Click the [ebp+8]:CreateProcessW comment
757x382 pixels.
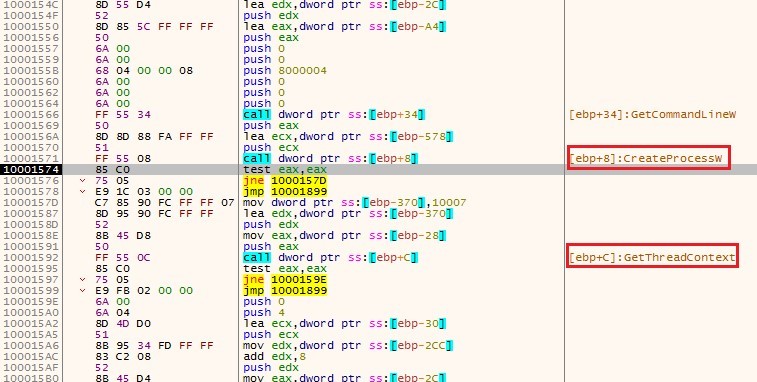coord(646,158)
